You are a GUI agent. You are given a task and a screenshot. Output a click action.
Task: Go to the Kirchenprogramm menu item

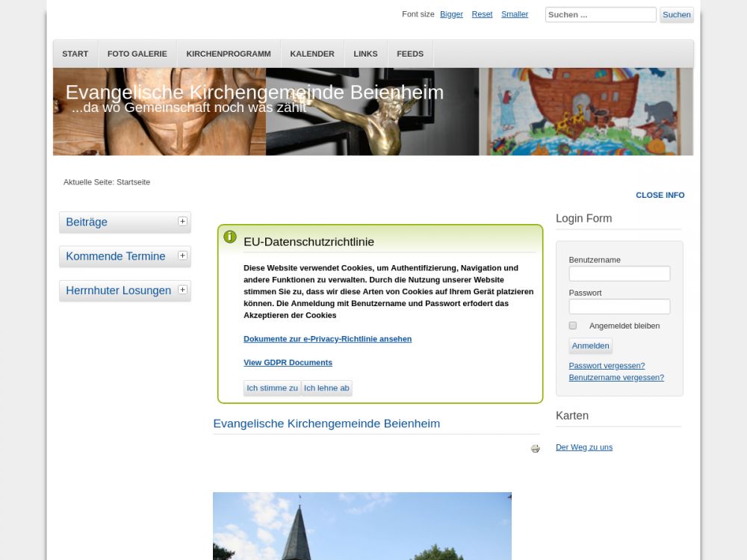coord(229,54)
